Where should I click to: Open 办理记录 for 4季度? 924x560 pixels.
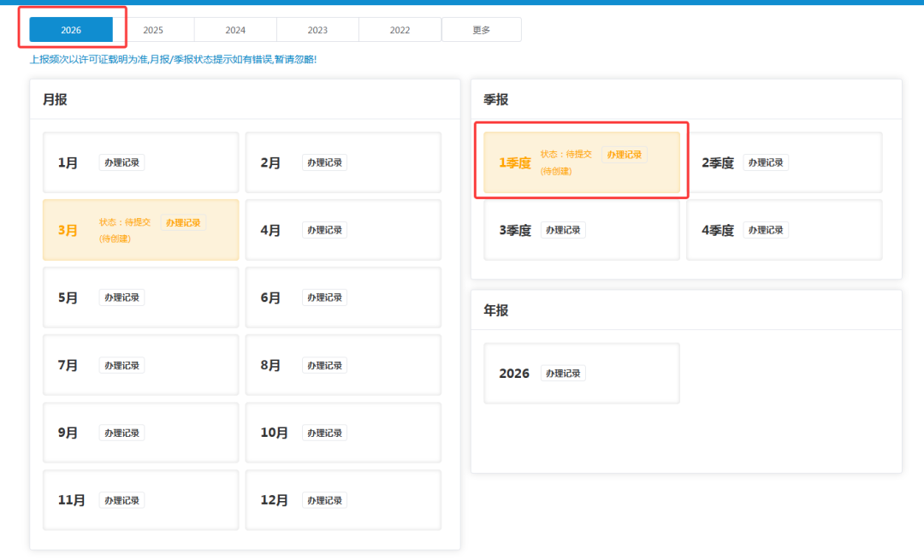tap(766, 230)
